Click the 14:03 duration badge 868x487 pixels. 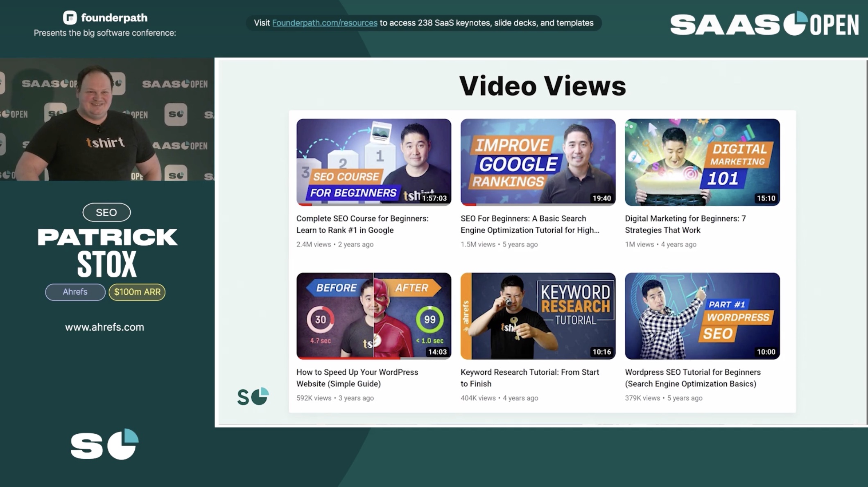click(x=437, y=352)
